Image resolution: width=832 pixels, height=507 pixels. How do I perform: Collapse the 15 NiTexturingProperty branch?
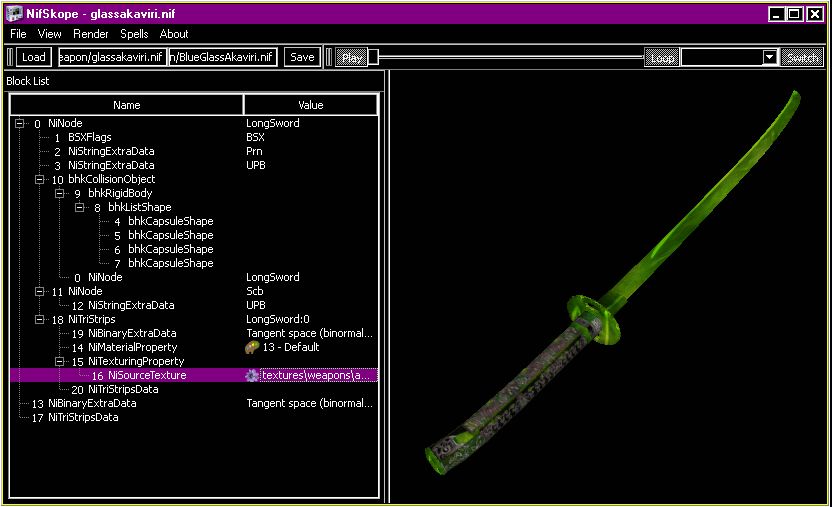click(x=61, y=362)
